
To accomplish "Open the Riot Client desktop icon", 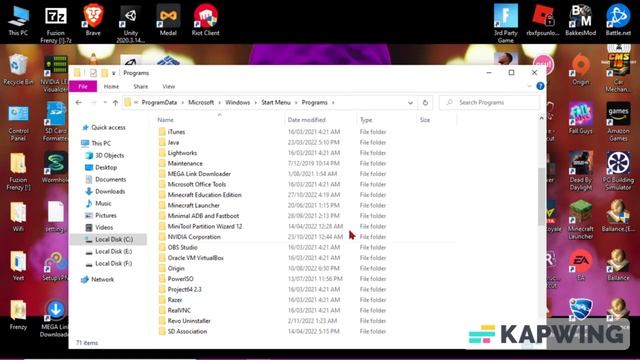I will click(x=205, y=20).
